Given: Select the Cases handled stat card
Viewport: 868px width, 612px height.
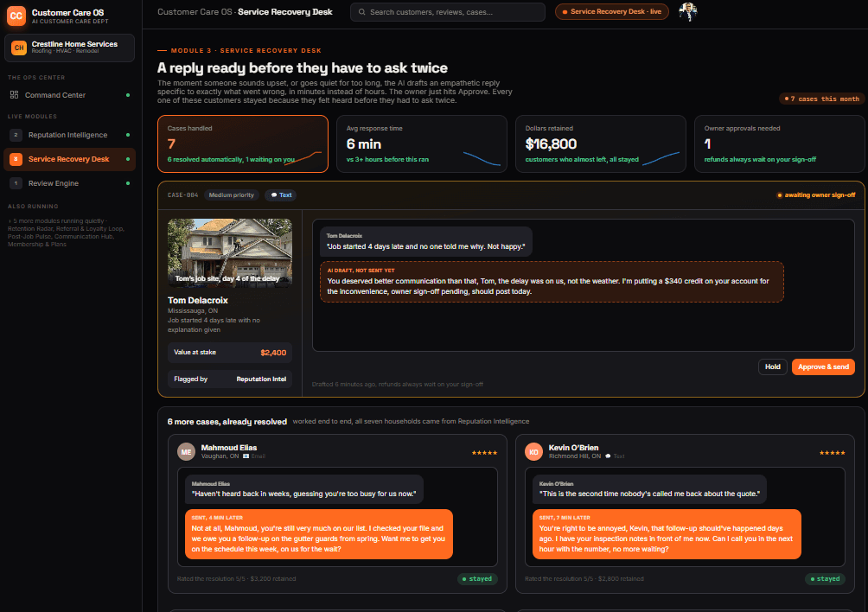Looking at the screenshot, I should pos(243,143).
